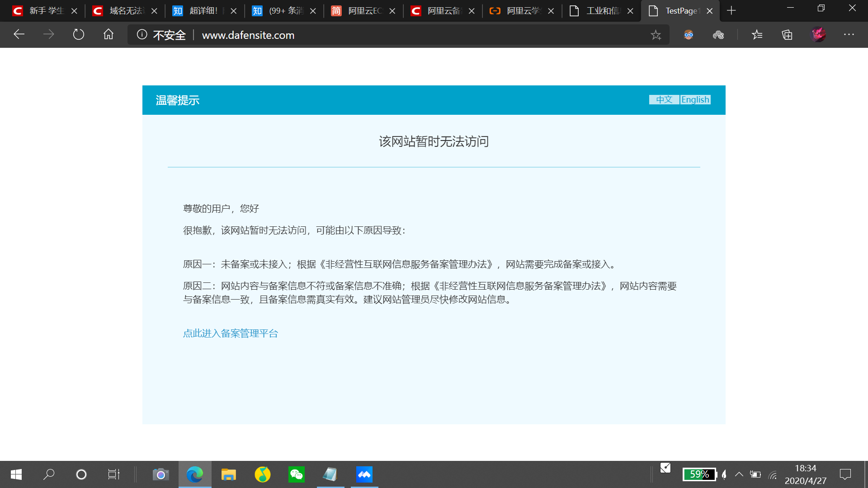Screen dimensions: 868x488
Task: Go back to the previous page
Action: coord(19,34)
